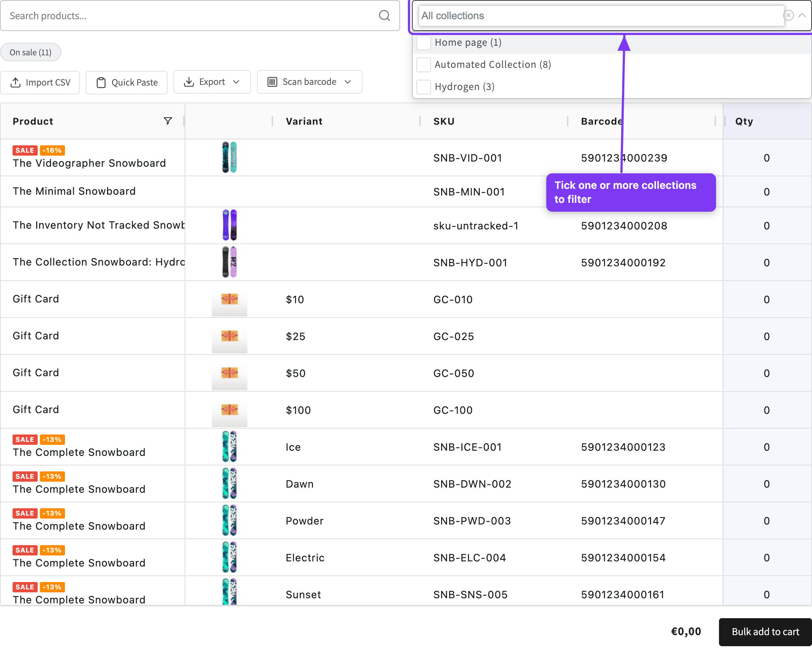The image size is (812, 658).
Task: Open the Scan barcode dropdown
Action: 309,82
